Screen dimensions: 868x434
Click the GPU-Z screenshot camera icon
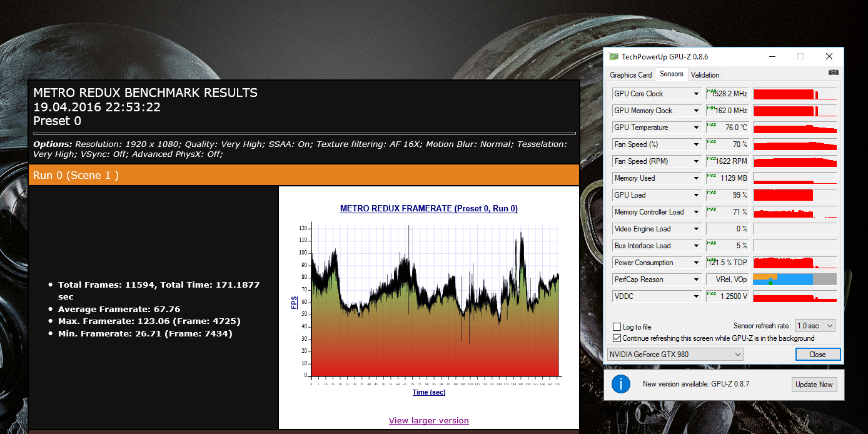pyautogui.click(x=833, y=73)
